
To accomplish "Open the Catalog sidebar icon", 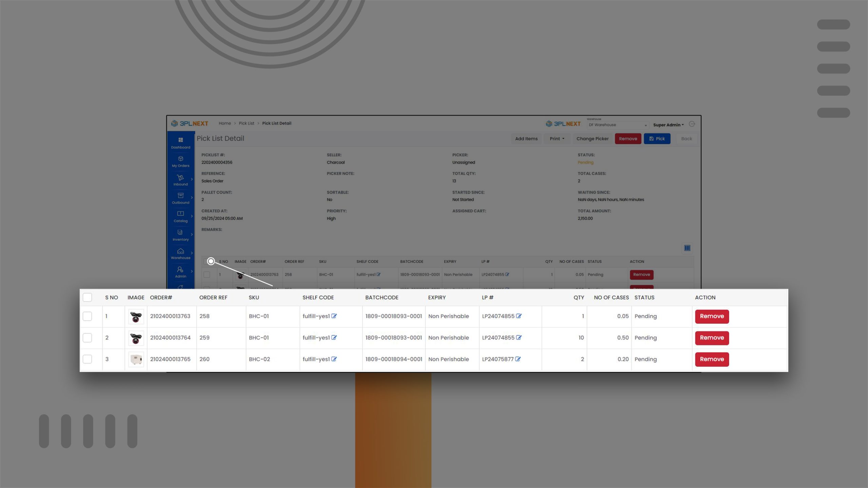I will (x=180, y=217).
